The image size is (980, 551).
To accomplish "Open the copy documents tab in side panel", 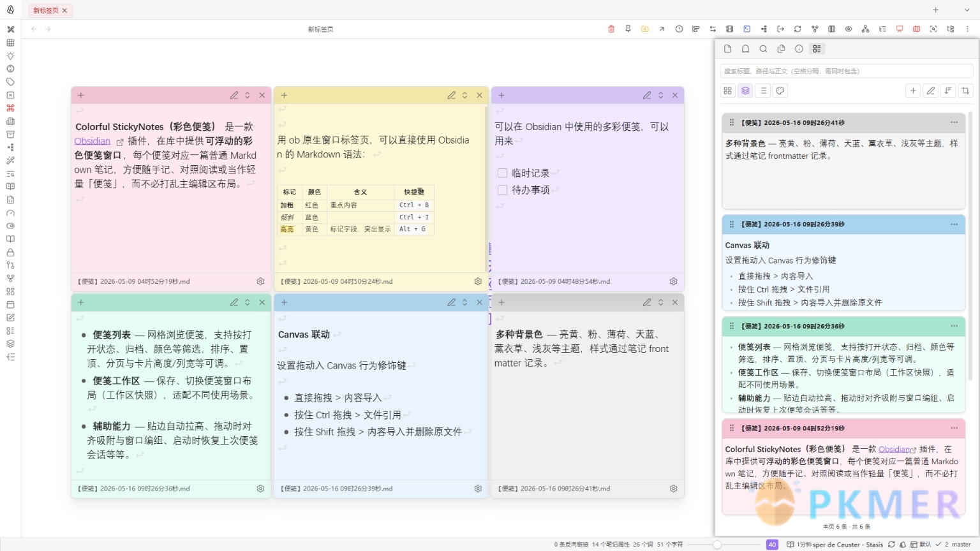I will [x=781, y=48].
